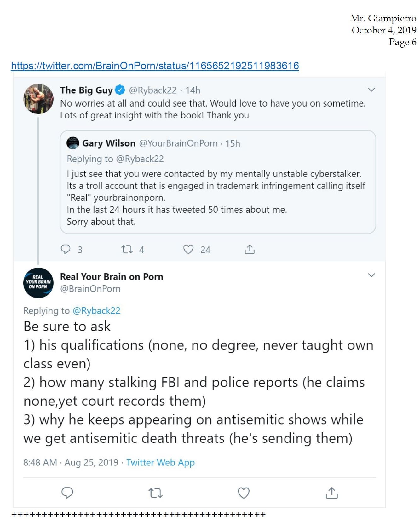Screen dimensions: 420x526
Task: Like the Real Your Brain on Porn tweet
Action: (x=244, y=493)
